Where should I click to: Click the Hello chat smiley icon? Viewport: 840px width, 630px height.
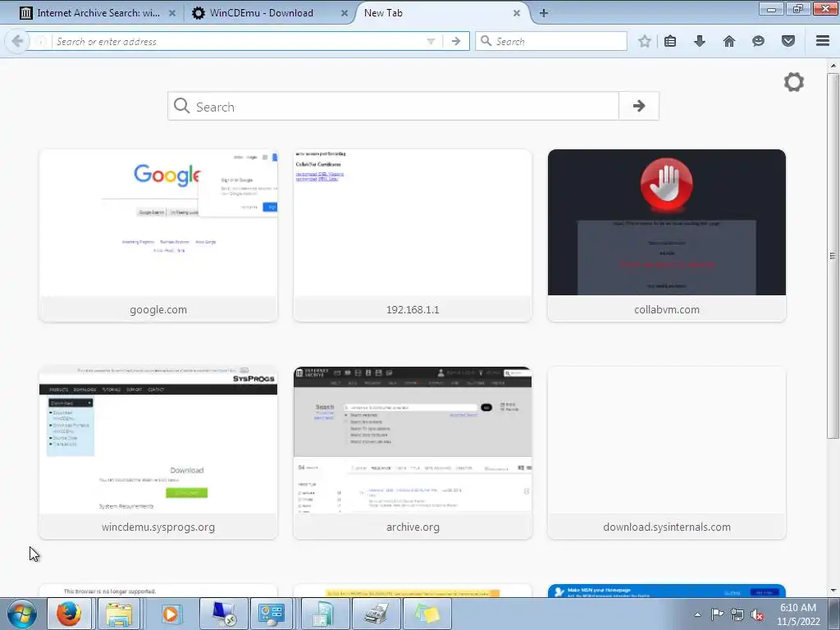[x=758, y=41]
